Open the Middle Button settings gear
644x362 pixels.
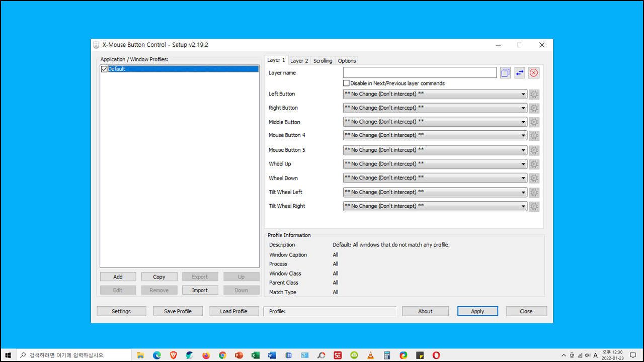[x=534, y=122]
